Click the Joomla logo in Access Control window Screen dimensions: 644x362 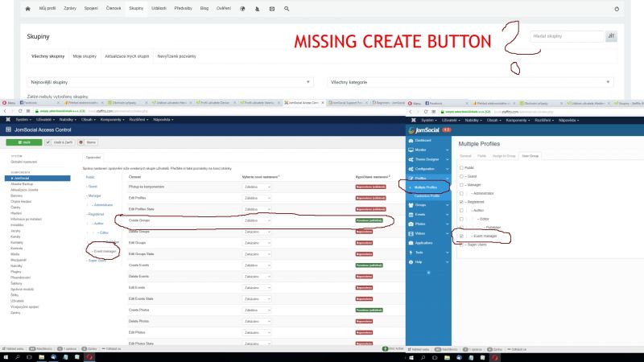(8, 119)
